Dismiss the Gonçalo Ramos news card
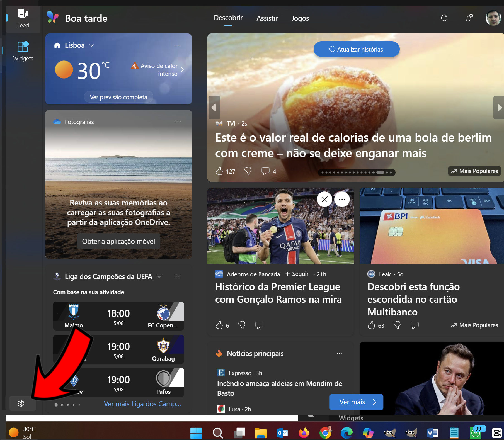 click(x=324, y=199)
